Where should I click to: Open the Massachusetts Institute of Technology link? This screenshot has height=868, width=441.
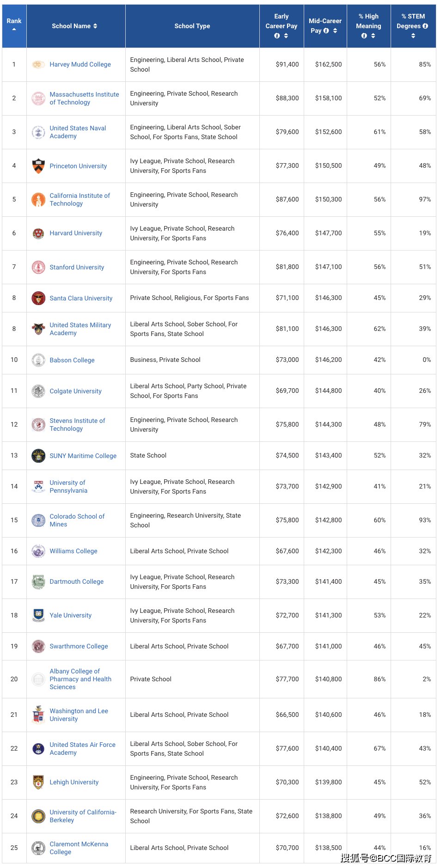(84, 98)
